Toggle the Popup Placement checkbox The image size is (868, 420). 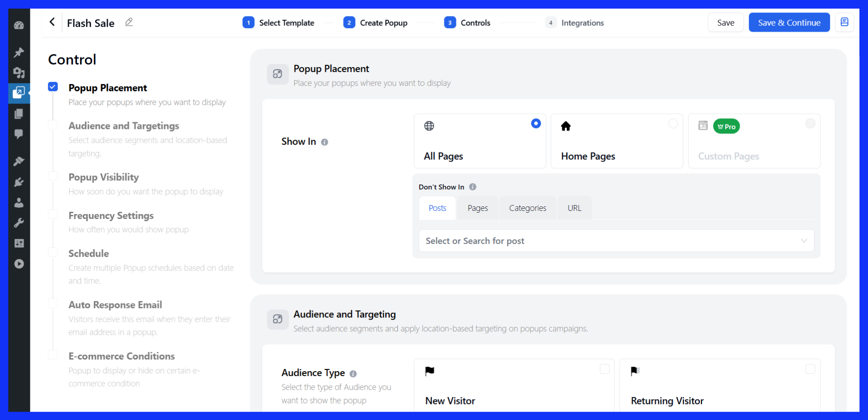(53, 87)
